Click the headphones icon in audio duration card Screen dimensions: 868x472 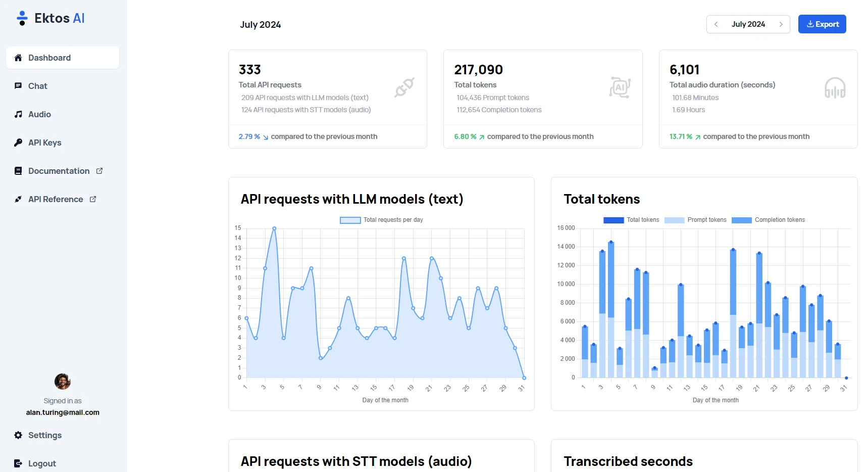(835, 88)
